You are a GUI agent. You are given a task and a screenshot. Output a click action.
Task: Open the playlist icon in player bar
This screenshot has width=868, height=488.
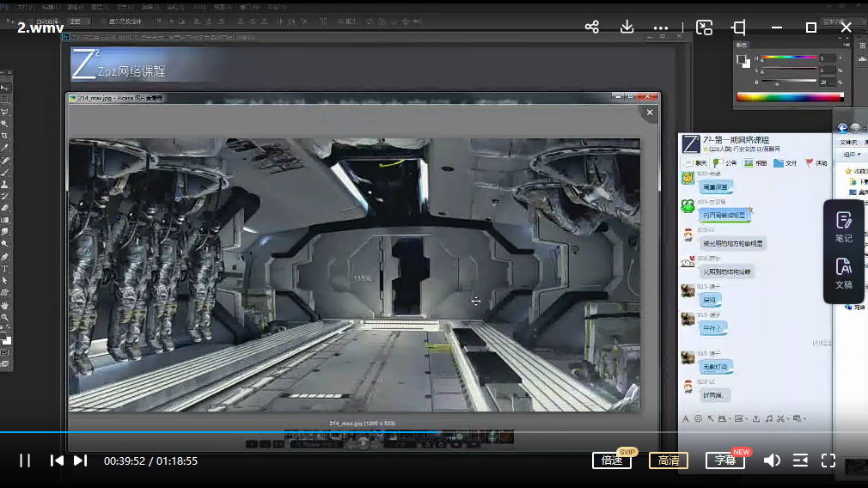800,461
